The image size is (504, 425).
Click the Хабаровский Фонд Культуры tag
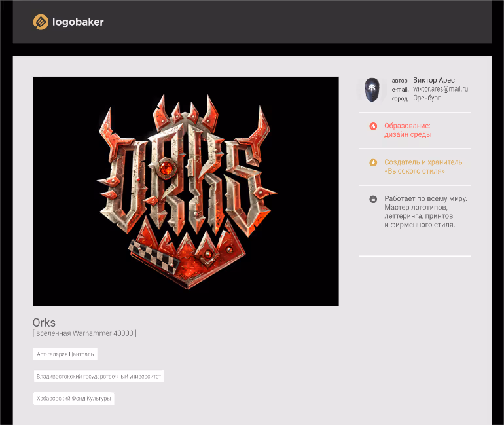[x=73, y=399]
